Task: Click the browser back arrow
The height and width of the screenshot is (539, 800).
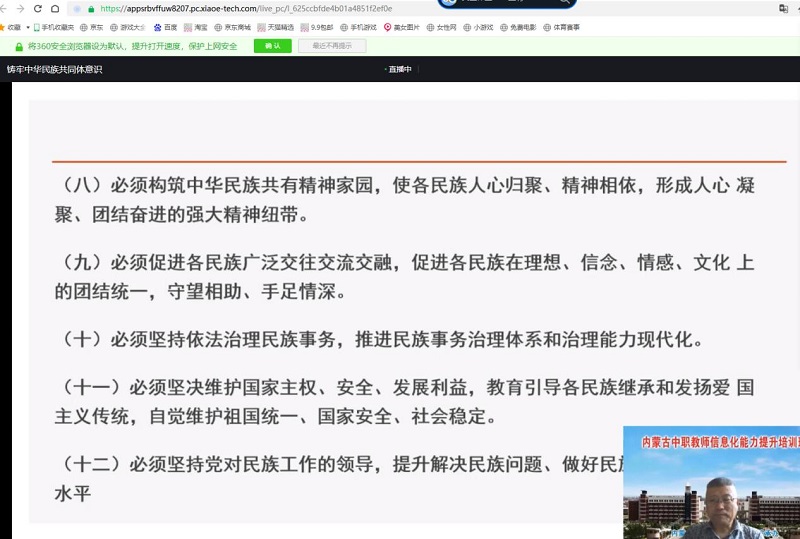Action: (5, 8)
